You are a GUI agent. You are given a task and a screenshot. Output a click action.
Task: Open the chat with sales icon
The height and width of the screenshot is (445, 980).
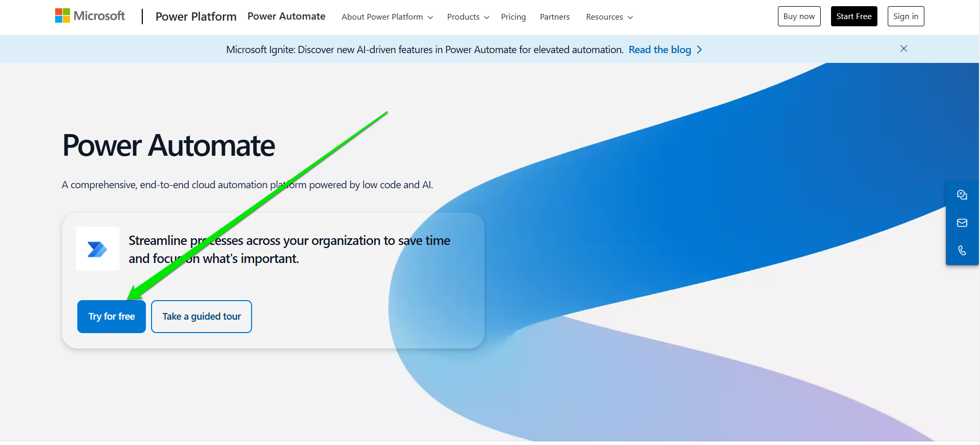pos(962,195)
